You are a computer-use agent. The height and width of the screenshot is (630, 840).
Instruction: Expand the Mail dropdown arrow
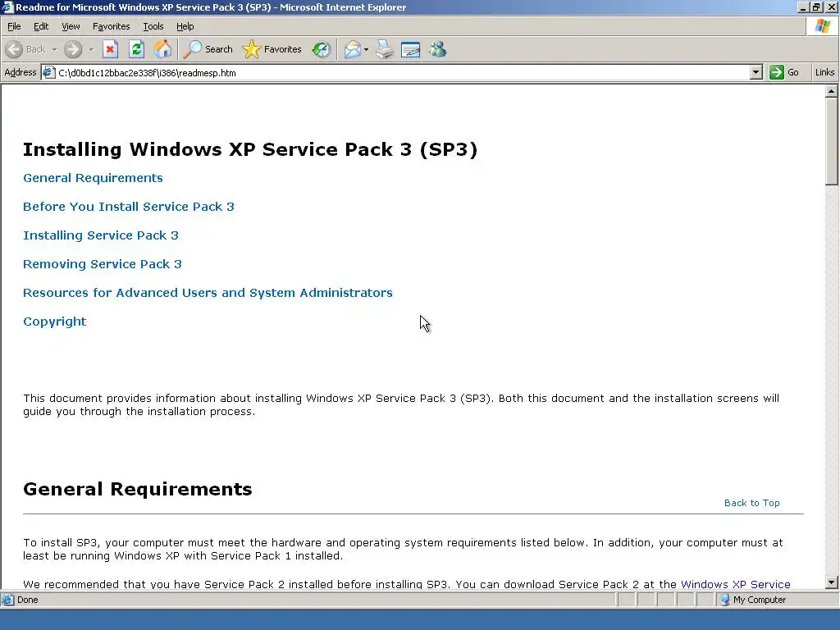(367, 49)
